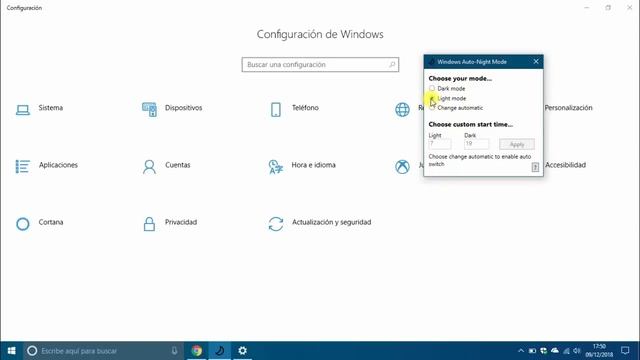The width and height of the screenshot is (640, 360).
Task: Show hidden system tray icons
Action: click(x=521, y=351)
